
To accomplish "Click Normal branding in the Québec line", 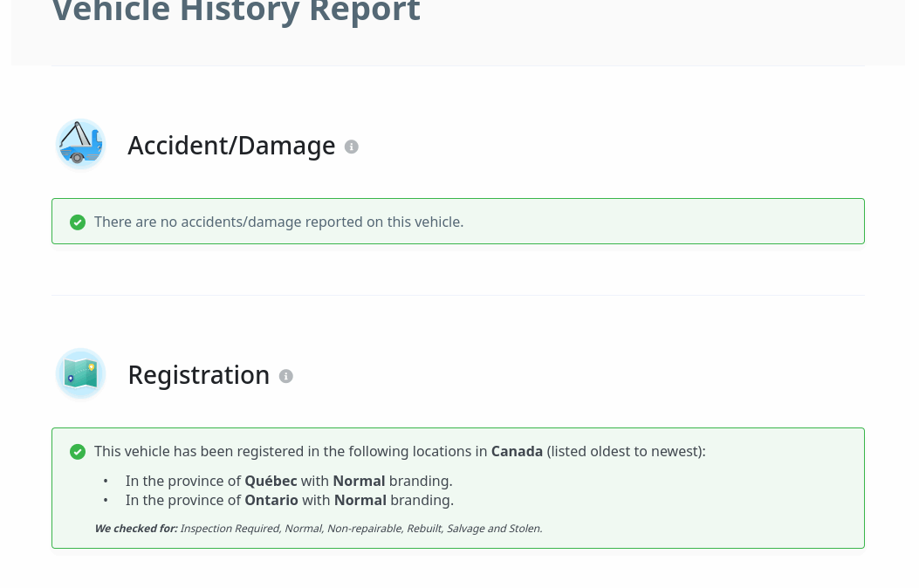I will [360, 481].
